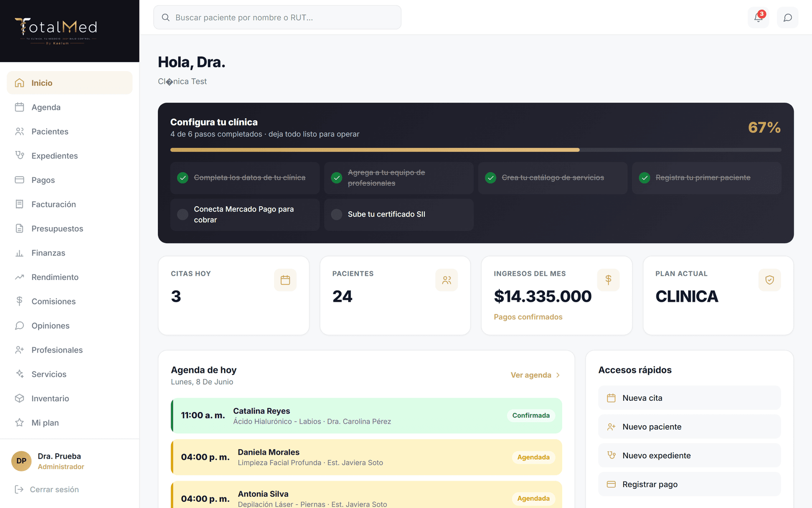Viewport: 812px width, 508px height.
Task: Click the Conecta Mercado Pago para cobrar text
Action: click(244, 214)
